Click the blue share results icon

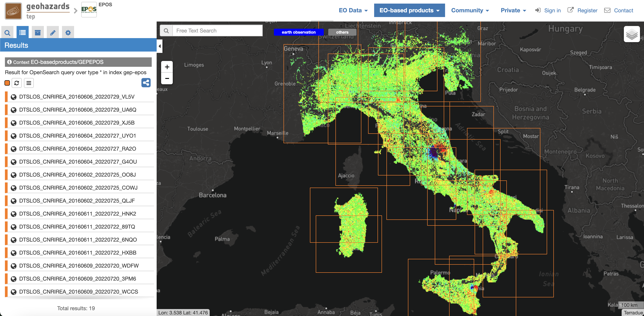146,83
